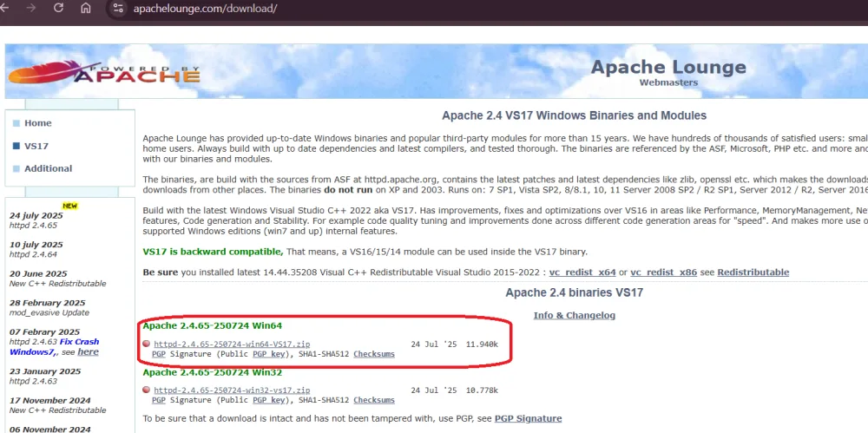
Task: Open the Redistributable link
Action: 753,272
